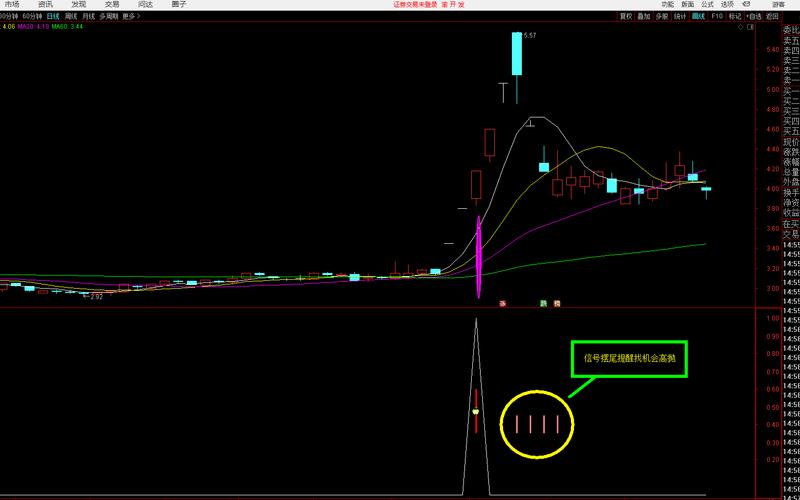Click the 统计 statistics button
This screenshot has width=800, height=500.
(680, 17)
